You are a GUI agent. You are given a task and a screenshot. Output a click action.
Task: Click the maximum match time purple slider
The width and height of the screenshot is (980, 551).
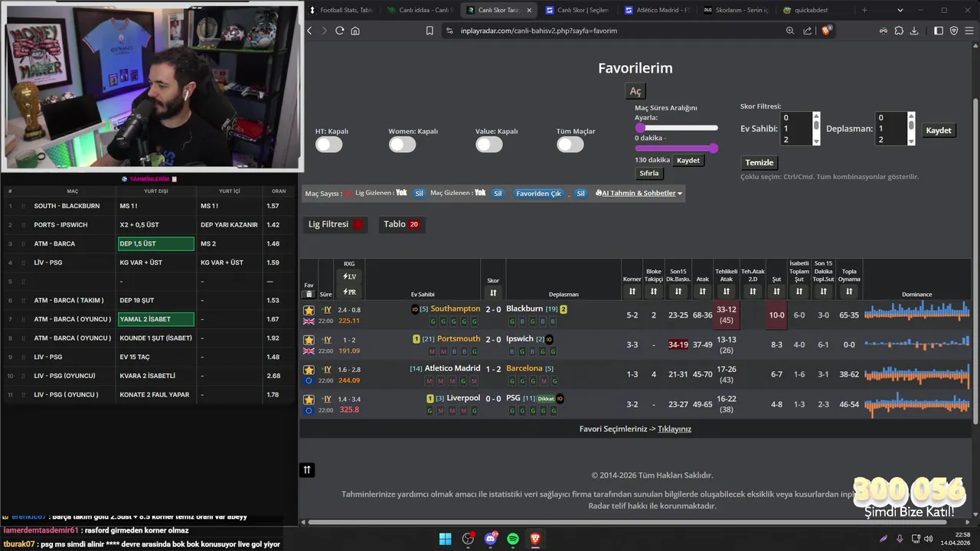pos(677,148)
